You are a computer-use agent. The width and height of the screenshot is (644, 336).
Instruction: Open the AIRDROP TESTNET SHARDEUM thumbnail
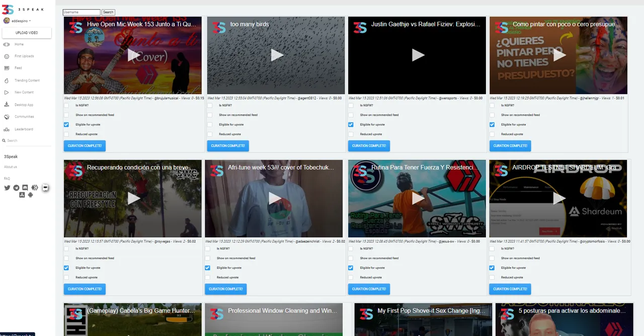click(558, 199)
